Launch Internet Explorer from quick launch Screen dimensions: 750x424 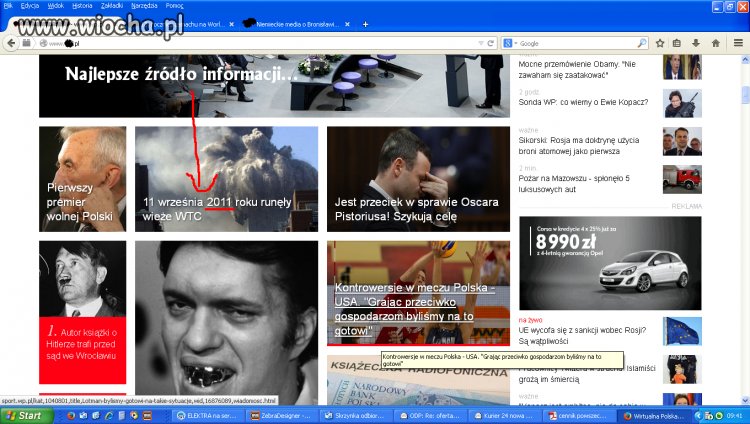109,415
